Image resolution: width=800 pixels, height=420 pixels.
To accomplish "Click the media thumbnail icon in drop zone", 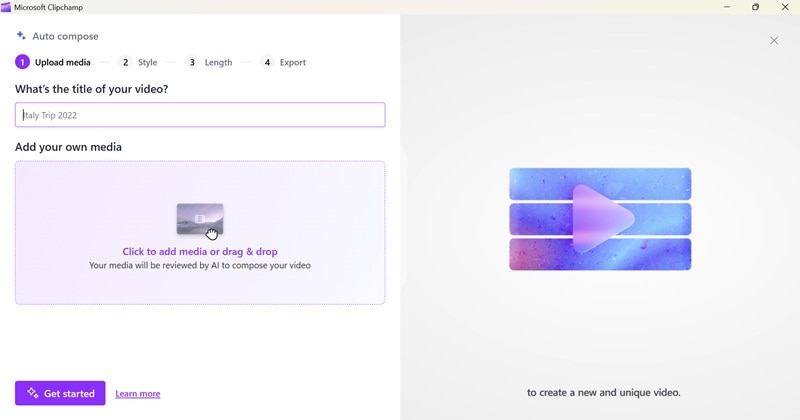I will 200,219.
